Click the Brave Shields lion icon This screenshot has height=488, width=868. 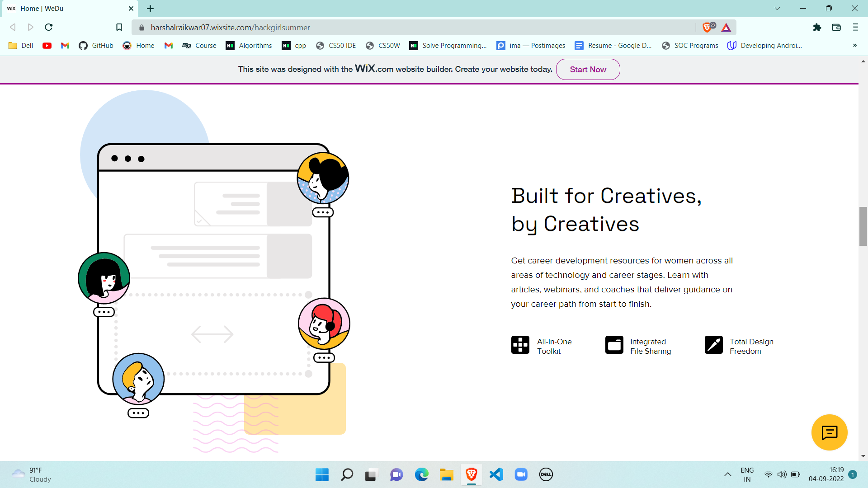click(x=707, y=28)
